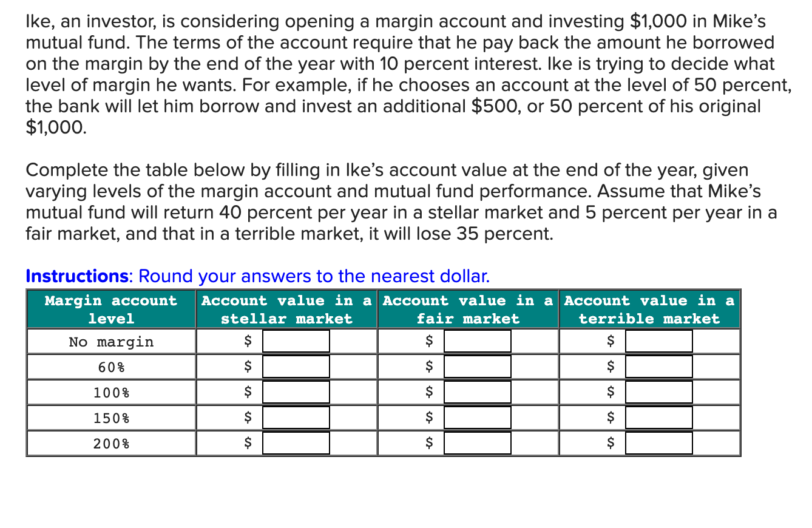Click the No margin row label
The image size is (812, 528).
(110, 341)
